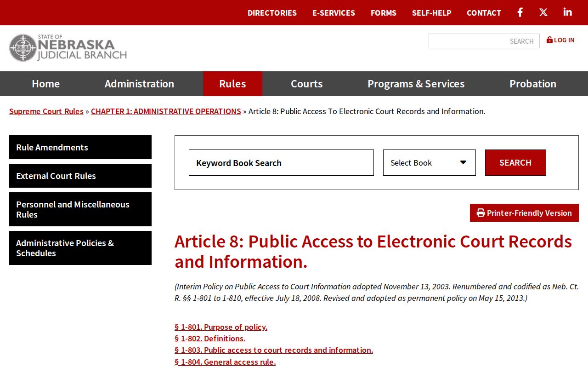
Task: Open Administrative Policies & Schedules
Action: (80, 248)
